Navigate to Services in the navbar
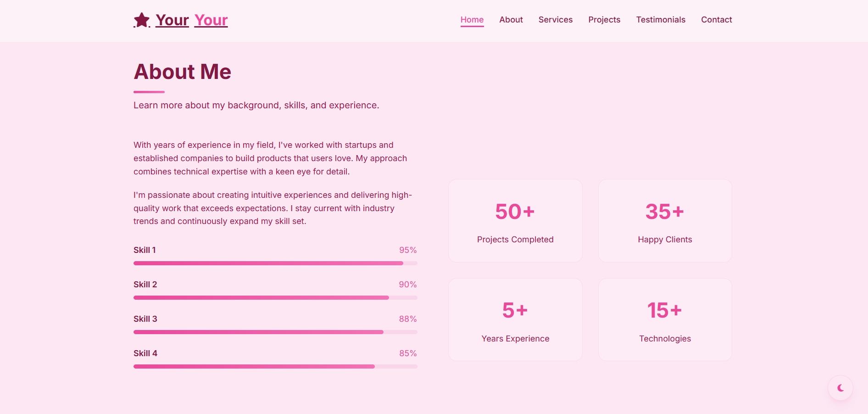868x414 pixels. (x=556, y=20)
